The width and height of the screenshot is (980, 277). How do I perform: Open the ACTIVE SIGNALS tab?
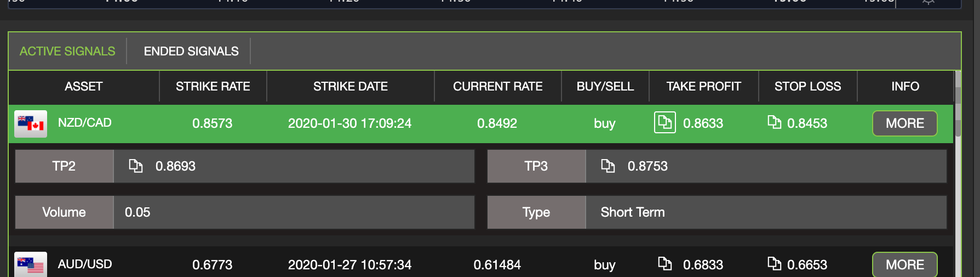click(x=67, y=51)
